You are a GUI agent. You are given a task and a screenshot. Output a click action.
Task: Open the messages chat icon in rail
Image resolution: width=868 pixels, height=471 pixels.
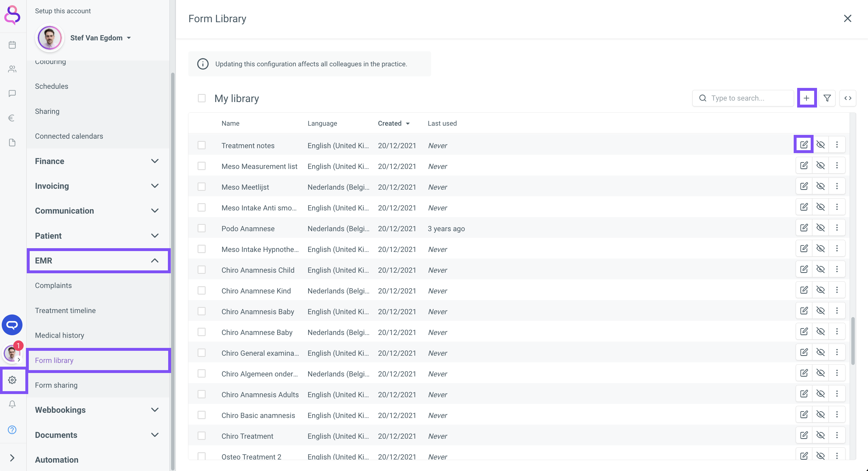point(12,93)
